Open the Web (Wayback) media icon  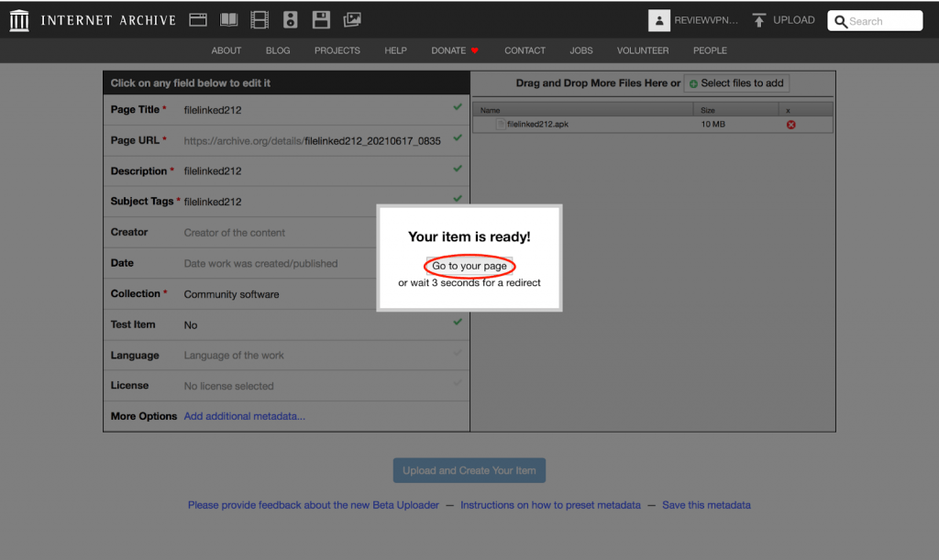click(x=198, y=20)
